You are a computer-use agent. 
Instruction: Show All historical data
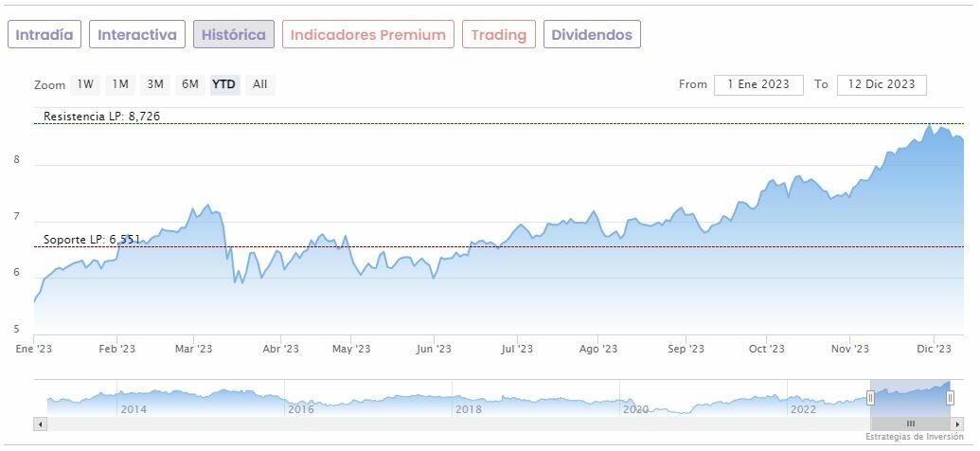pos(260,84)
